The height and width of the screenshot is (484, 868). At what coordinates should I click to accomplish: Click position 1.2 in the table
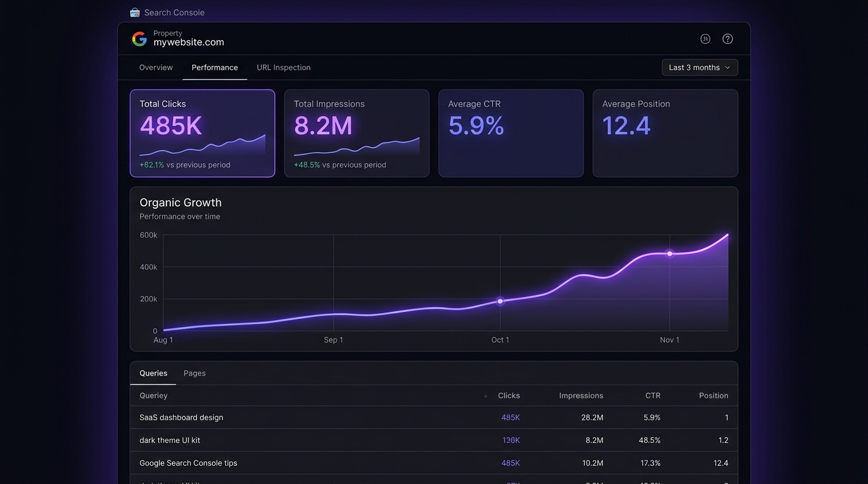723,440
